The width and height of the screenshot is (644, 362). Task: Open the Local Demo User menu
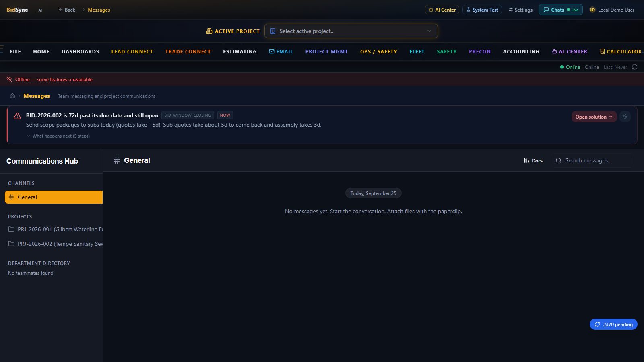(x=612, y=10)
